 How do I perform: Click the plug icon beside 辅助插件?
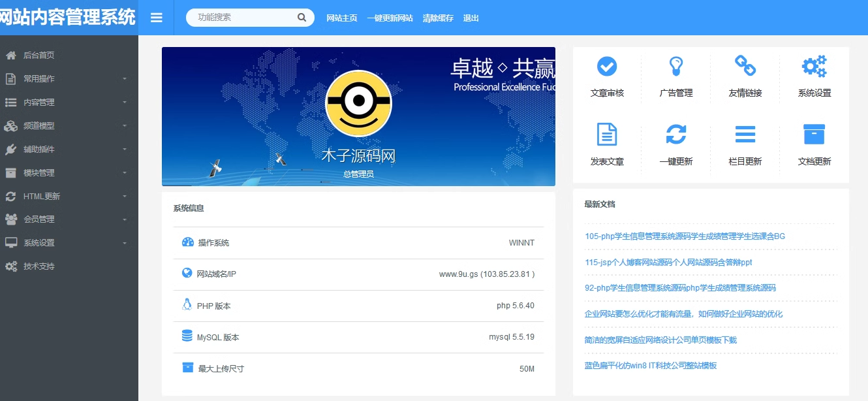pyautogui.click(x=10, y=150)
